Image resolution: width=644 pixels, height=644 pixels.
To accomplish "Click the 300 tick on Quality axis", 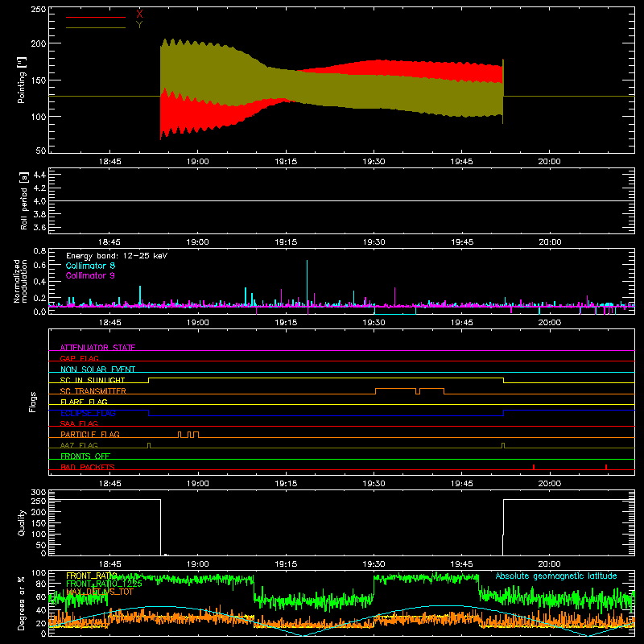I will point(39,493).
